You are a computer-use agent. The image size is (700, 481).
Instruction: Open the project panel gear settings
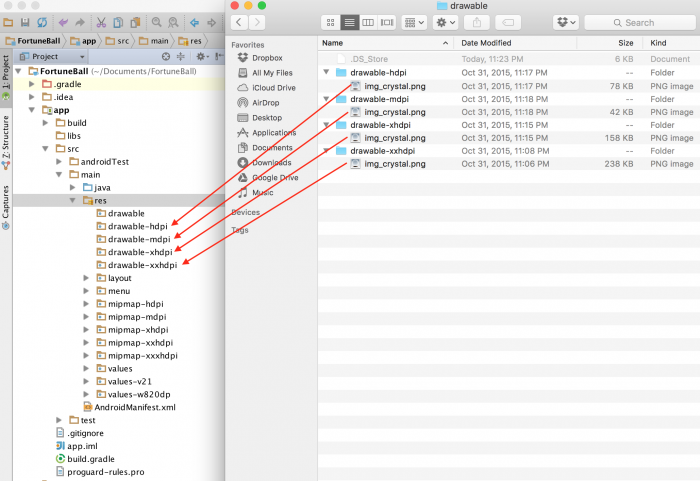click(201, 57)
